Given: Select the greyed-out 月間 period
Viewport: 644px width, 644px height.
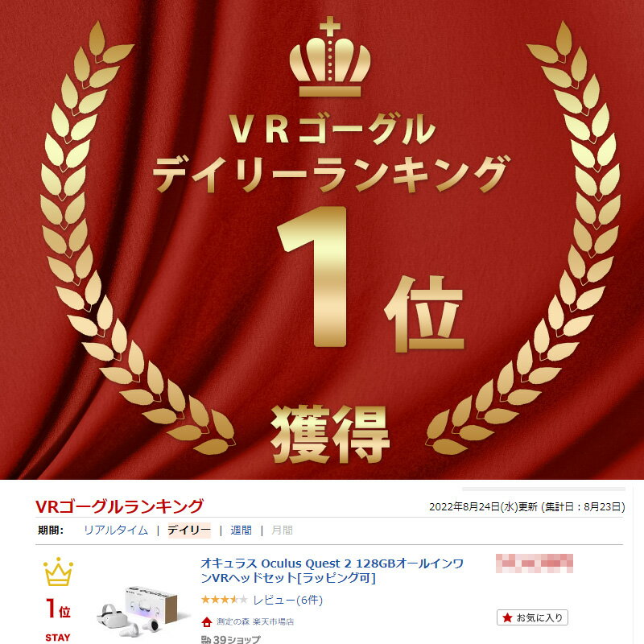Looking at the screenshot, I should pyautogui.click(x=283, y=530).
